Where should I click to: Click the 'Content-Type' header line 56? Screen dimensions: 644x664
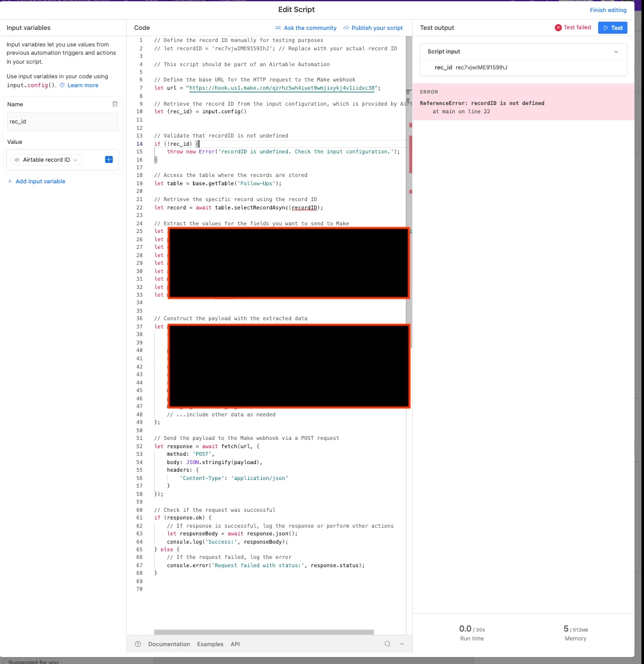tap(234, 478)
